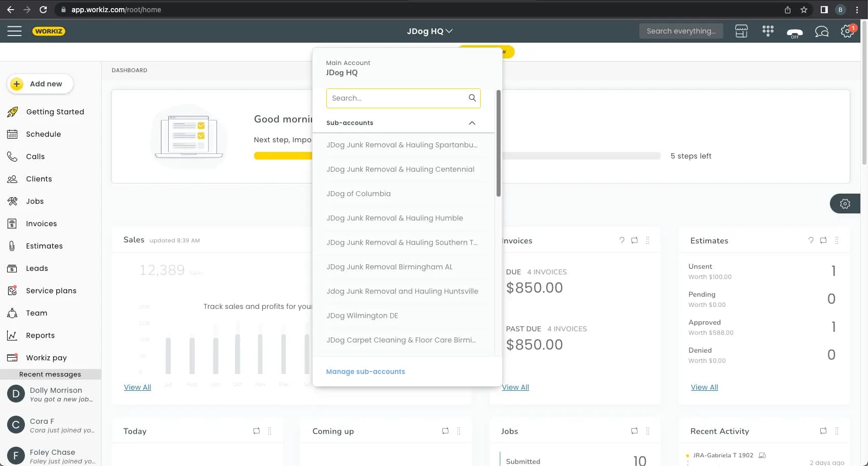The width and height of the screenshot is (868, 466).
Task: Click the Add new button
Action: click(x=40, y=84)
